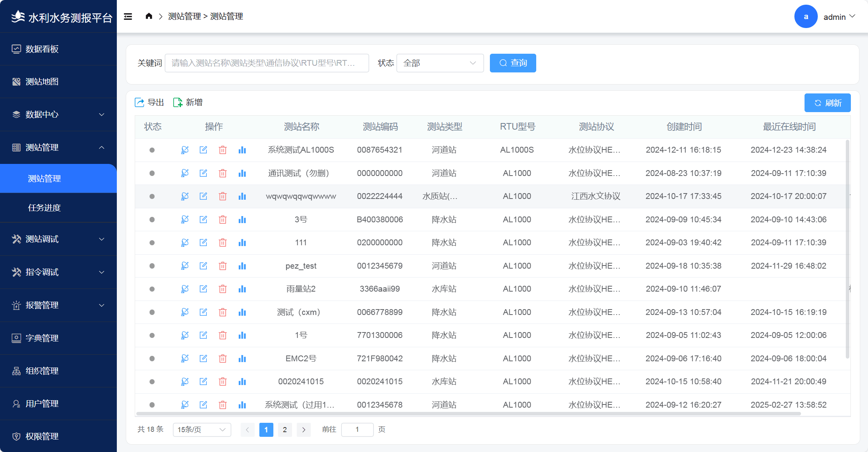This screenshot has height=452, width=868.
Task: Click the 关键词 keyword input field
Action: (x=267, y=63)
